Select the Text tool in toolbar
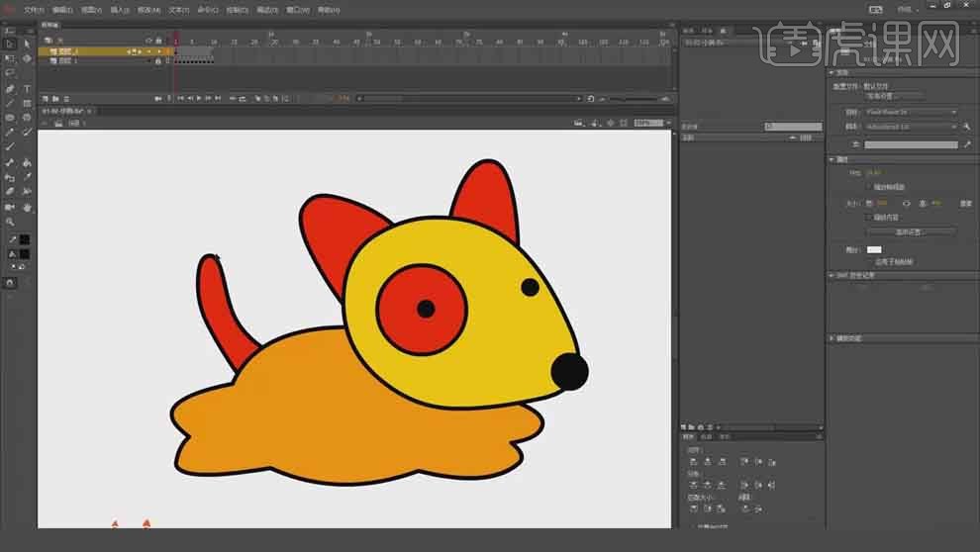 (x=27, y=88)
